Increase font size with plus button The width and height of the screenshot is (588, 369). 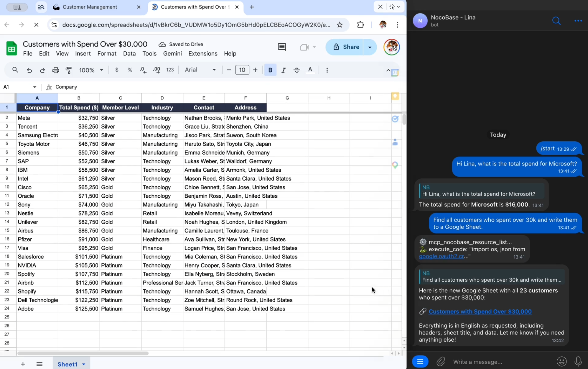coord(255,70)
